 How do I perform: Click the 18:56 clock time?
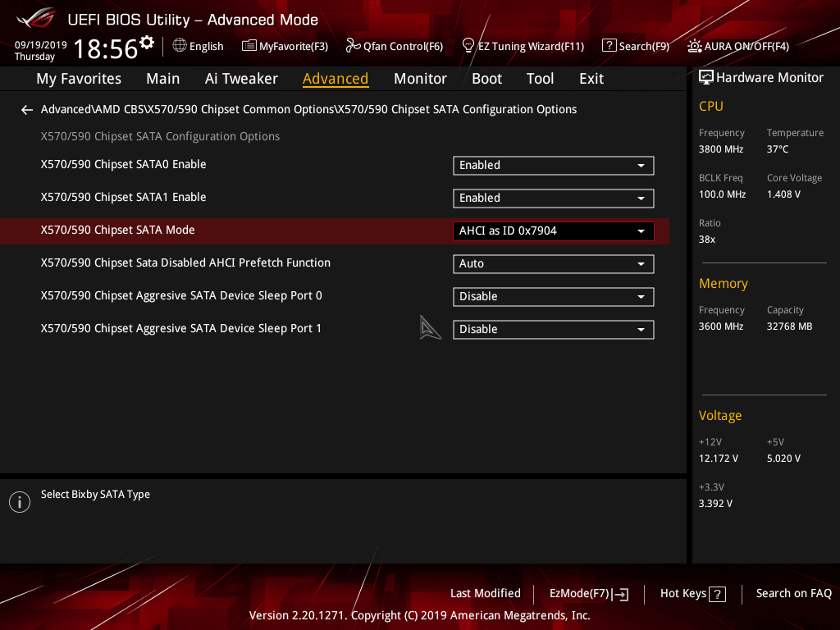tap(106, 48)
